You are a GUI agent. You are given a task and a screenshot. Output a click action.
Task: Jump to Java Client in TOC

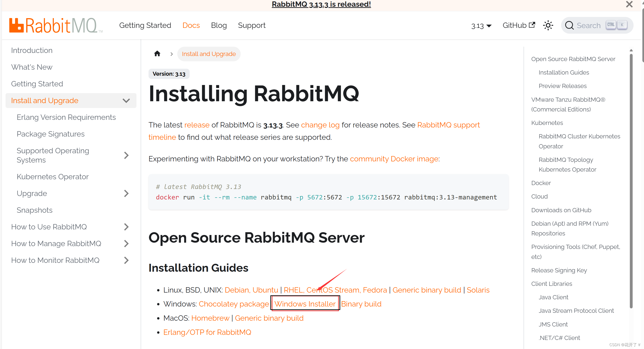(553, 297)
